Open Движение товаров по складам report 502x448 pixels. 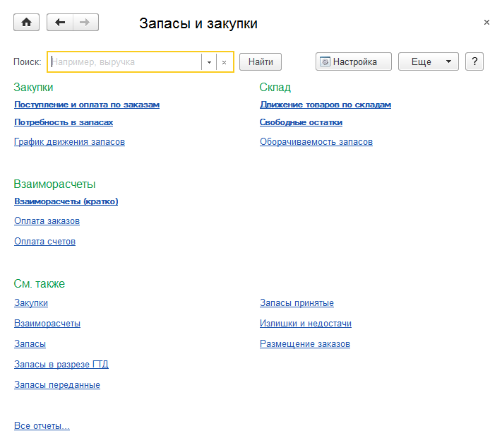[325, 105]
